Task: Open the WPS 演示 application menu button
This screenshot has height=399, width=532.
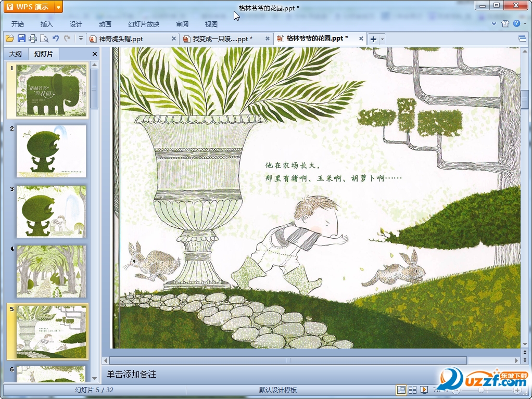Action: [x=29, y=7]
